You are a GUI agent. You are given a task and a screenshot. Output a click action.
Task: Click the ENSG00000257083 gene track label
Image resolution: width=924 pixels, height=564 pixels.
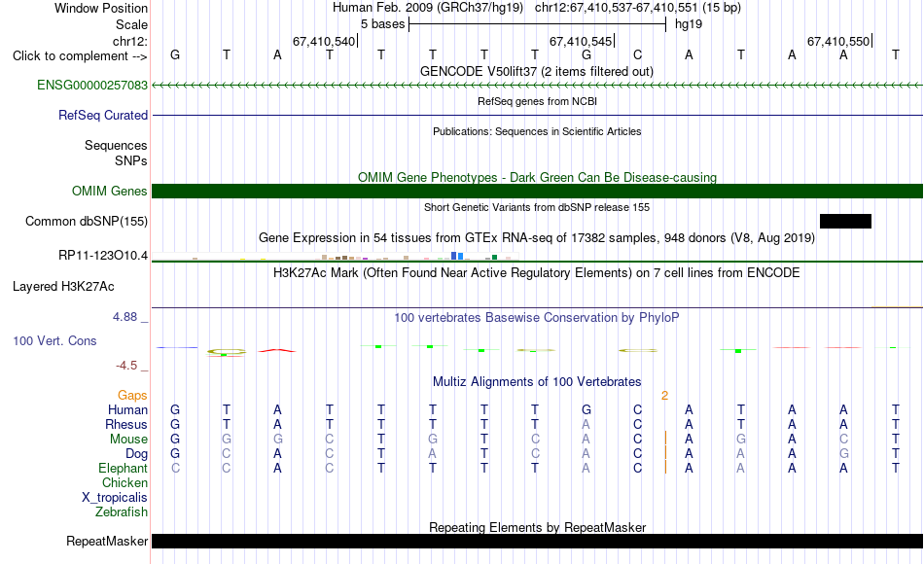[92, 85]
